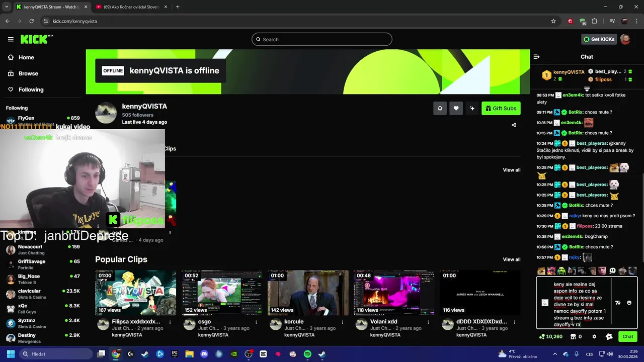Click Get KICKs button

tap(599, 39)
